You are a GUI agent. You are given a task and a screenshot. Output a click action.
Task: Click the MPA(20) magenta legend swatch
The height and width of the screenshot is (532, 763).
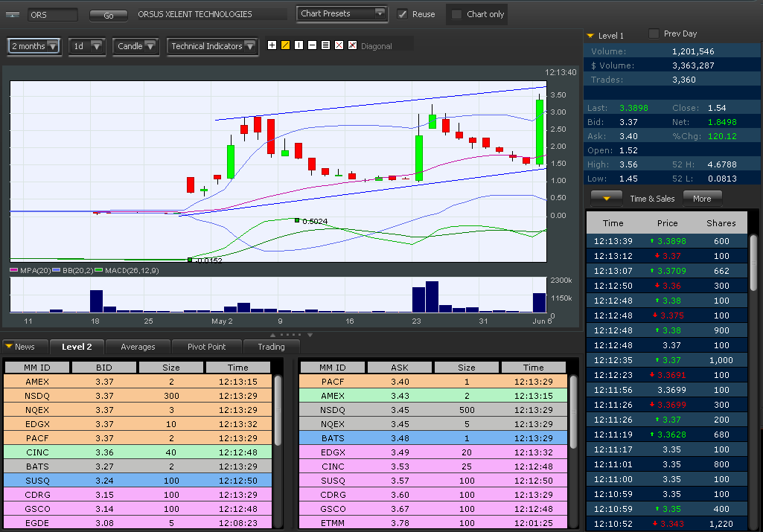(x=14, y=270)
